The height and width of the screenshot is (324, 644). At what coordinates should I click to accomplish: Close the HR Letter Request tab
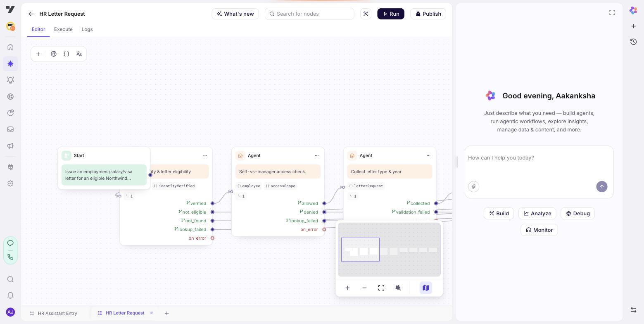click(152, 313)
